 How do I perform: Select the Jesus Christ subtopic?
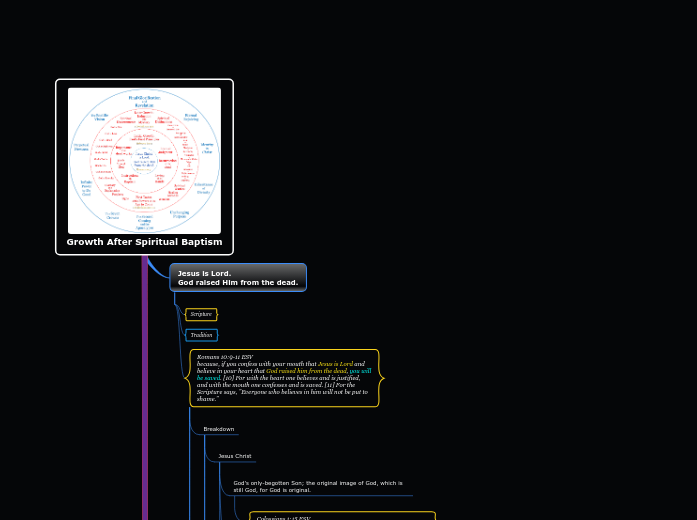coord(234,456)
